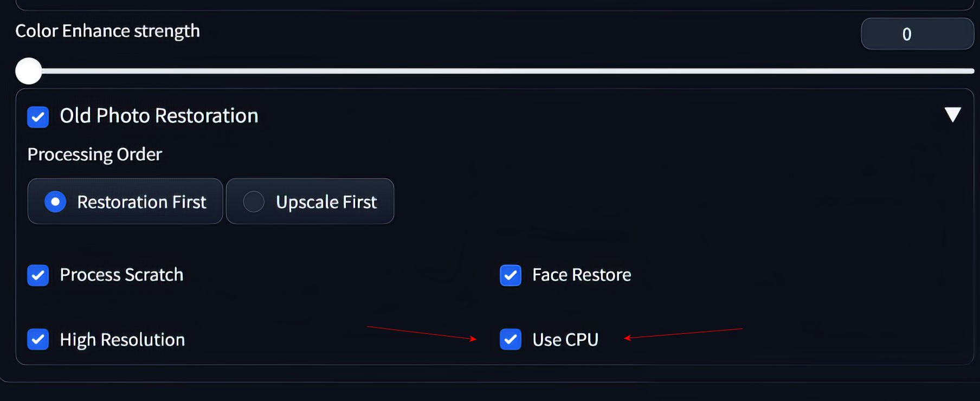Click the Color Enhance strength number field
The height and width of the screenshot is (401, 980).
pos(917,34)
